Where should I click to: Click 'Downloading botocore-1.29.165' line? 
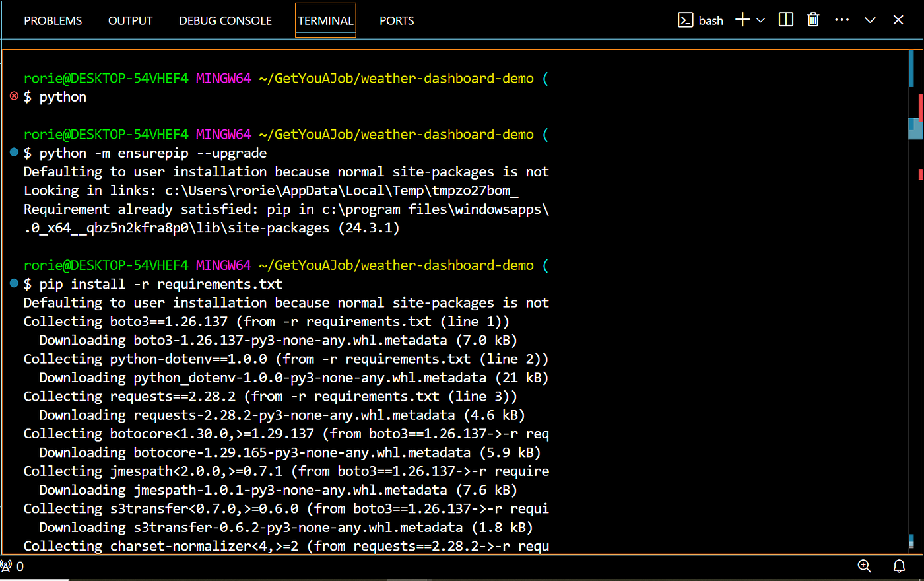[290, 452]
